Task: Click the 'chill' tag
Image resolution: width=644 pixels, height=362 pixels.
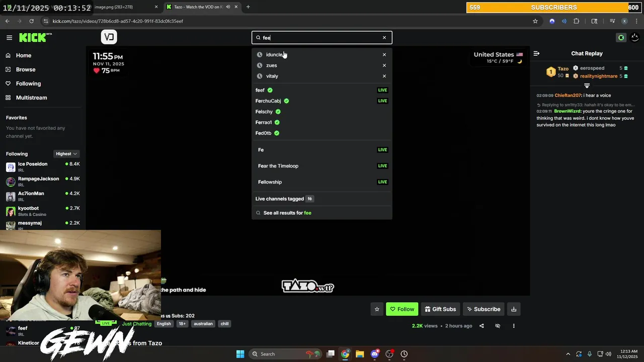Action: point(224,324)
